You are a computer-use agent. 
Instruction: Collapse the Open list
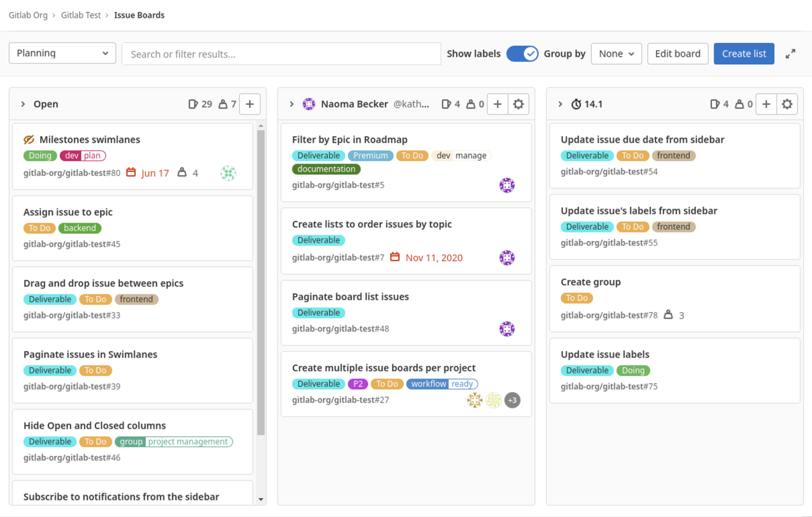23,104
